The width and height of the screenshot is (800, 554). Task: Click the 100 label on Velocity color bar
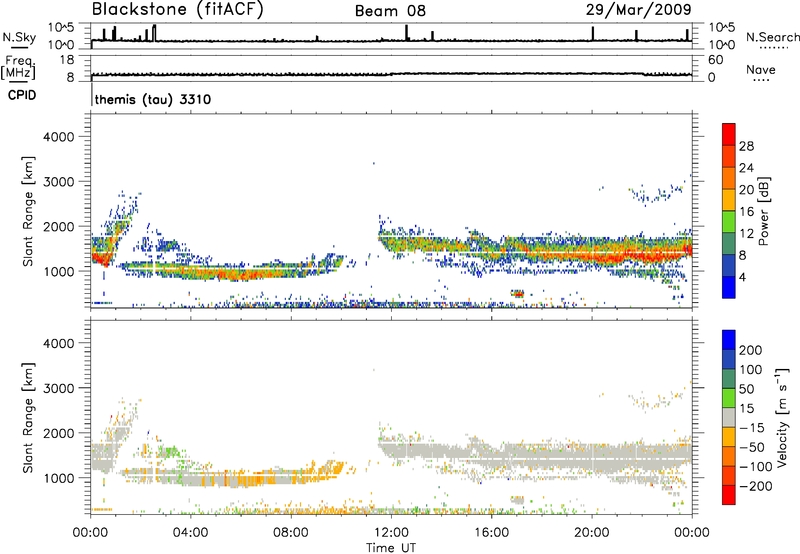click(x=751, y=369)
